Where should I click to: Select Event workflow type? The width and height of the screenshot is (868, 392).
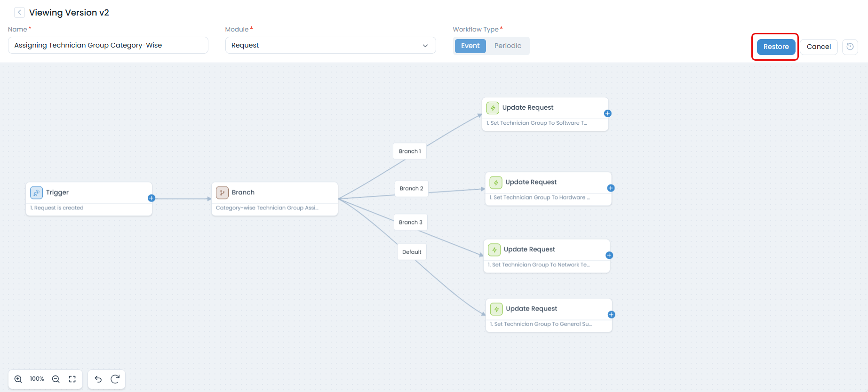[x=470, y=46]
